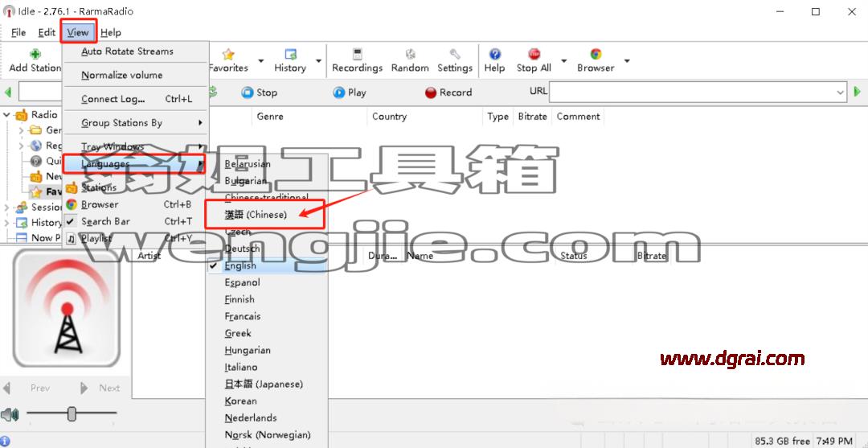
Task: Pick a Random station icon
Action: (x=410, y=54)
